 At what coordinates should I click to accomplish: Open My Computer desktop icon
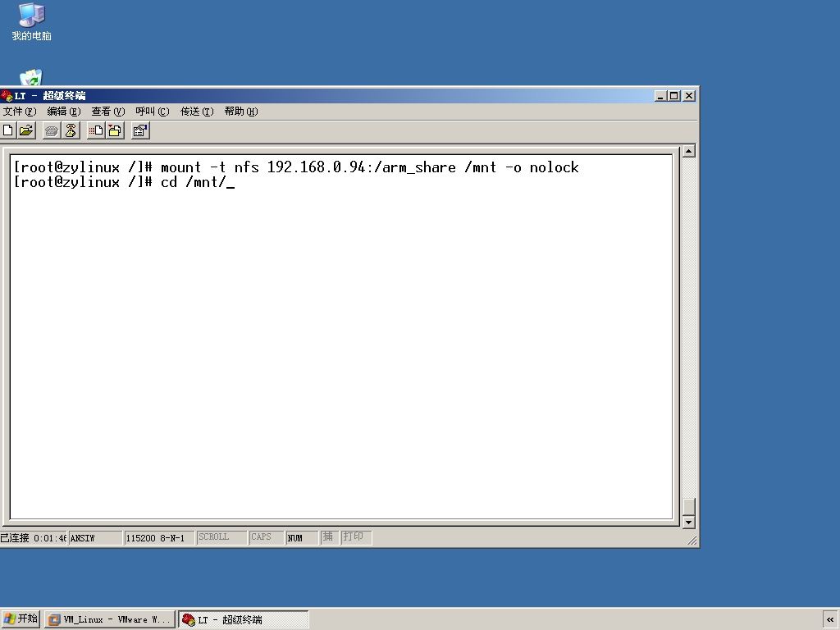coord(31,22)
